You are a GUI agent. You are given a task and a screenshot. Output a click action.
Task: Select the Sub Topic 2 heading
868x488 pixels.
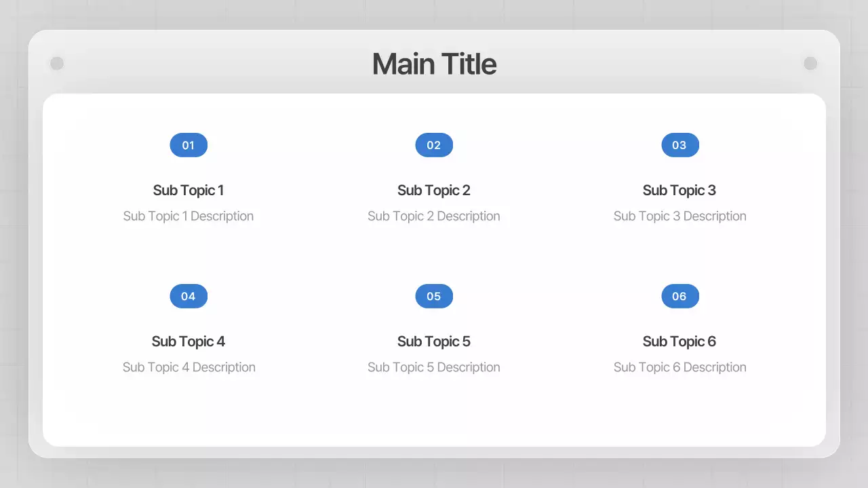434,190
